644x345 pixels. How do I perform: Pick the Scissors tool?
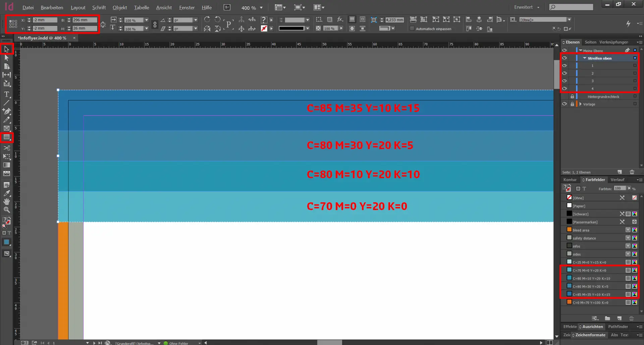pos(6,148)
